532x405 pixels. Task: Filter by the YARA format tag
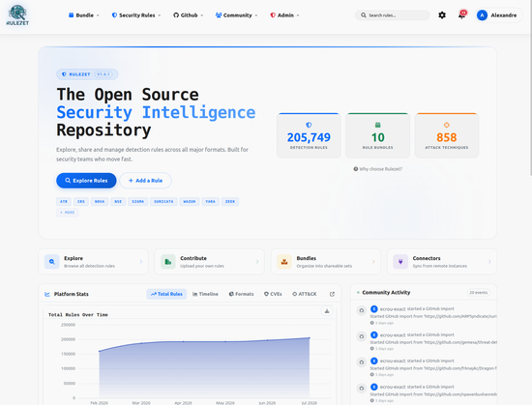point(210,202)
